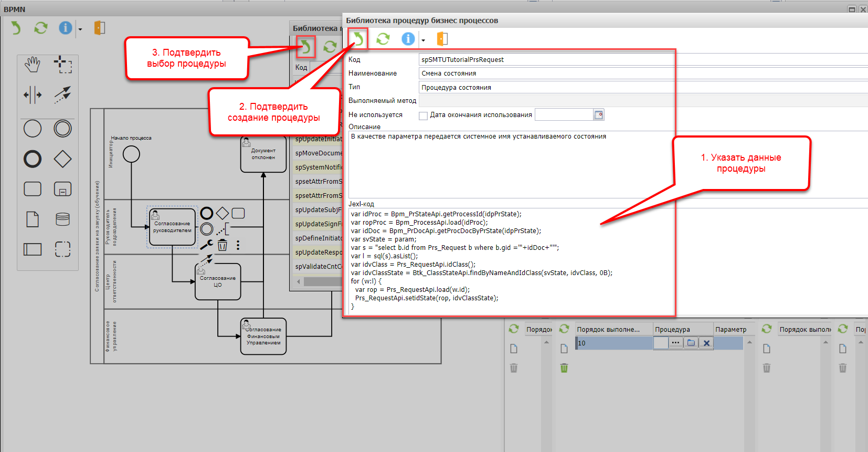Select the hand tool in BPMN palette
Screen dimensions: 868x452
click(x=33, y=65)
